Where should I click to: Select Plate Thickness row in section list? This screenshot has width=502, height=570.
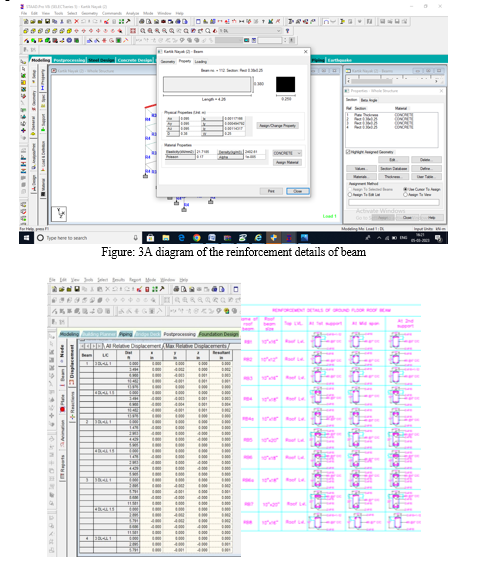pos(391,115)
